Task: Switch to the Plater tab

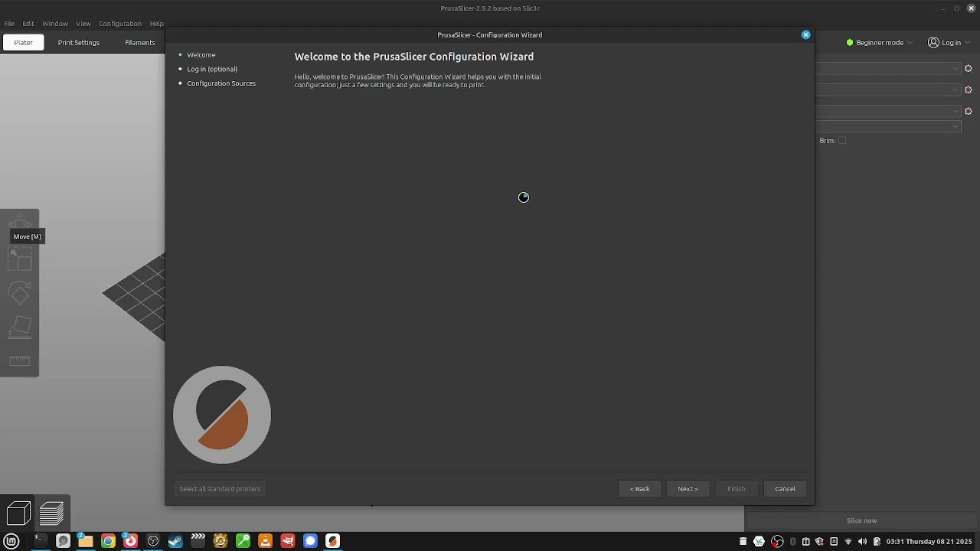Action: tap(23, 43)
